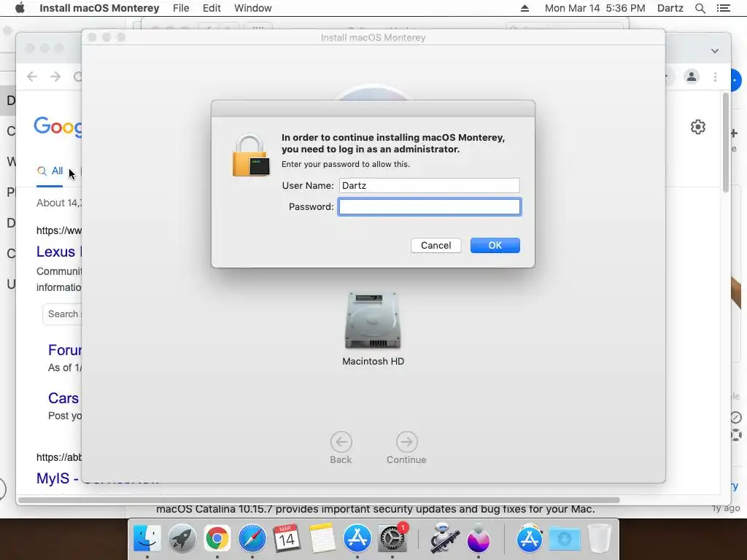Open Launchpad from the Dock
This screenshot has width=747, height=560.
[182, 539]
